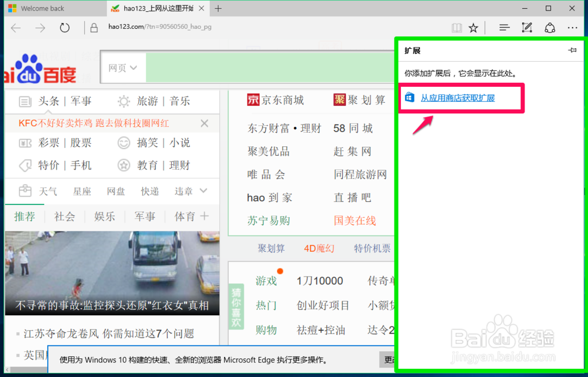588x377 pixels.
Task: Open the 直播吧 link
Action: click(352, 197)
